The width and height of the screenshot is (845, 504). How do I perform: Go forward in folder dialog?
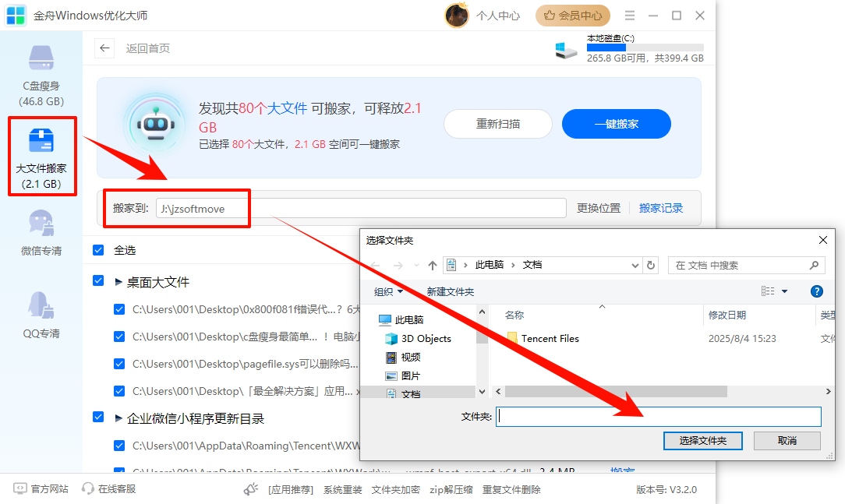pyautogui.click(x=398, y=265)
